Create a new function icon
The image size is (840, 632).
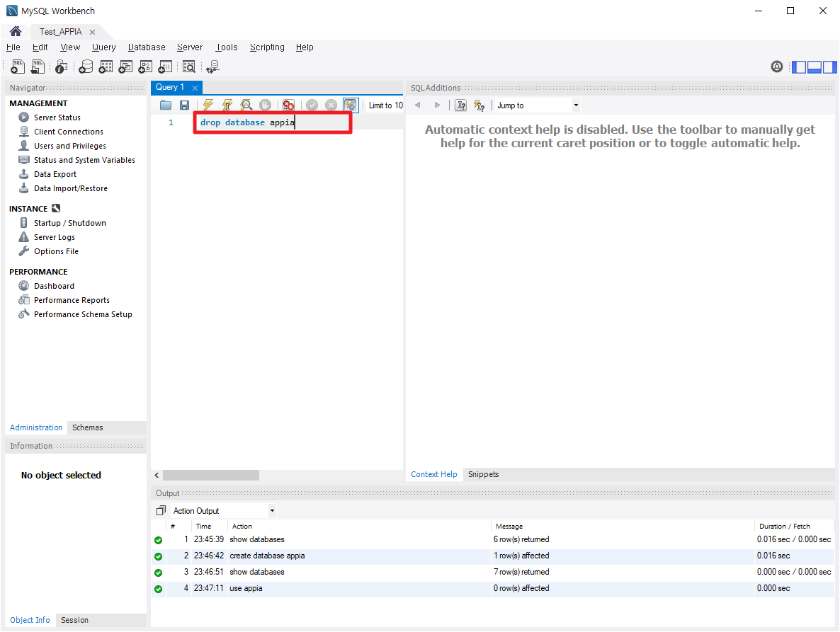tap(166, 67)
